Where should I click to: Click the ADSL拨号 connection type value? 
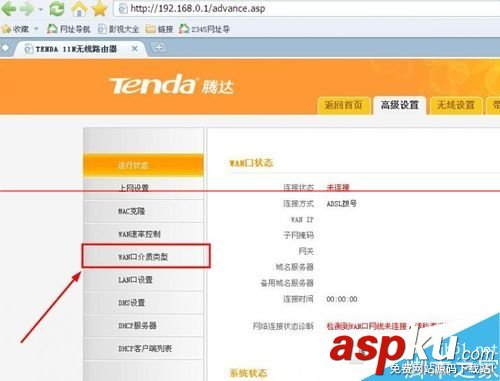342,204
